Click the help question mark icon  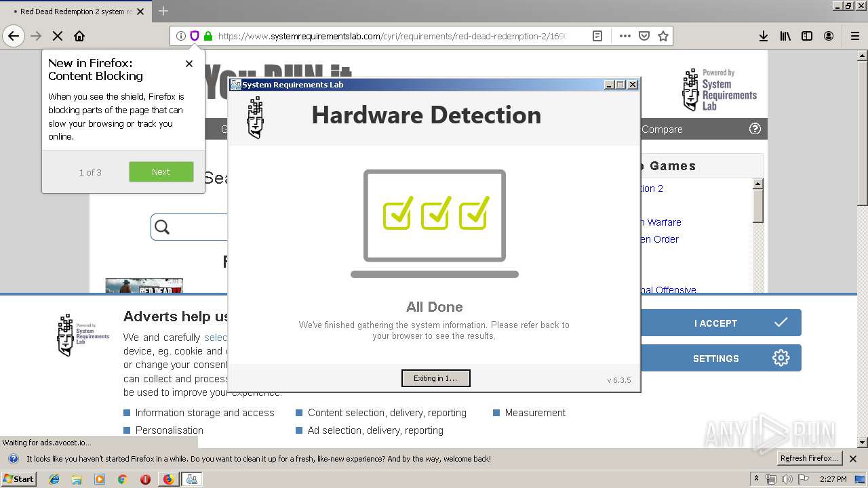[755, 129]
